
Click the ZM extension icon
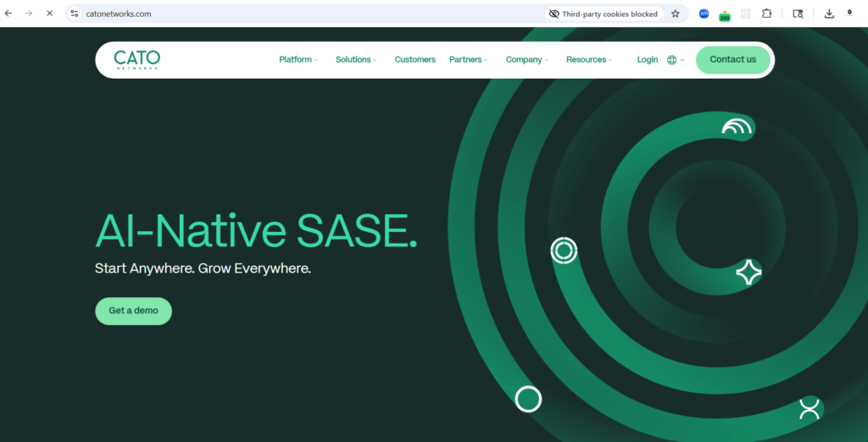[x=704, y=14]
